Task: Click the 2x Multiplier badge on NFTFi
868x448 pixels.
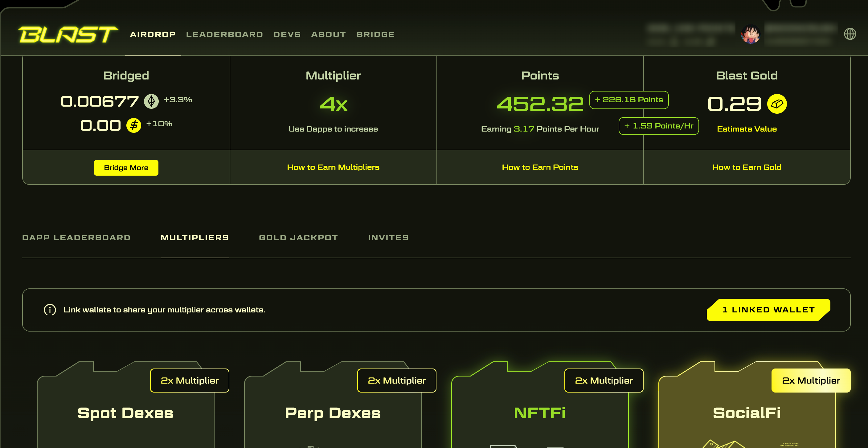Action: (x=604, y=380)
